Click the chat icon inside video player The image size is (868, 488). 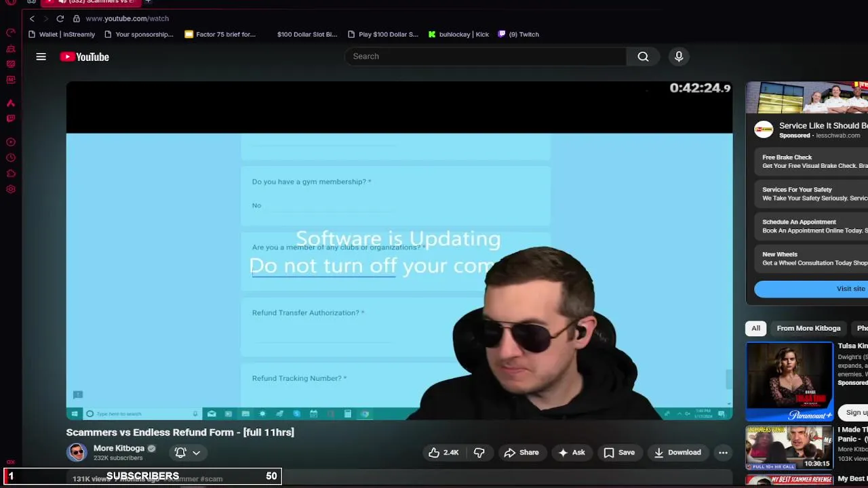tap(78, 394)
